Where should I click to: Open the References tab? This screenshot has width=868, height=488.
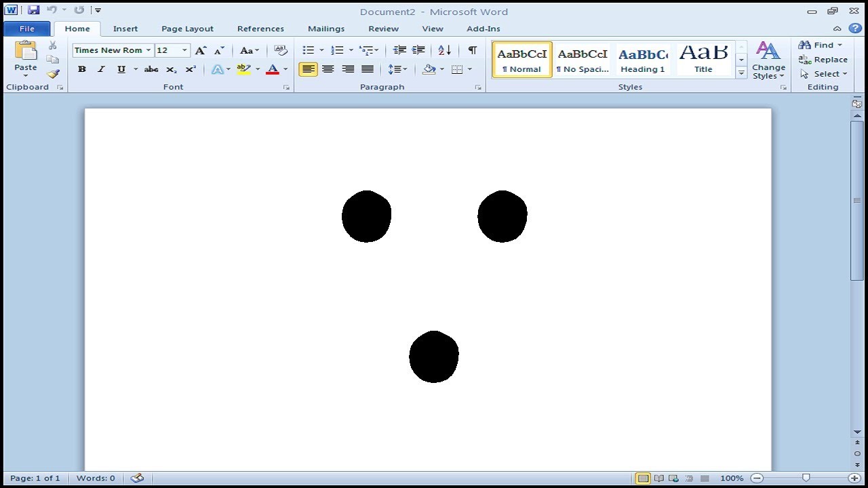tap(260, 28)
